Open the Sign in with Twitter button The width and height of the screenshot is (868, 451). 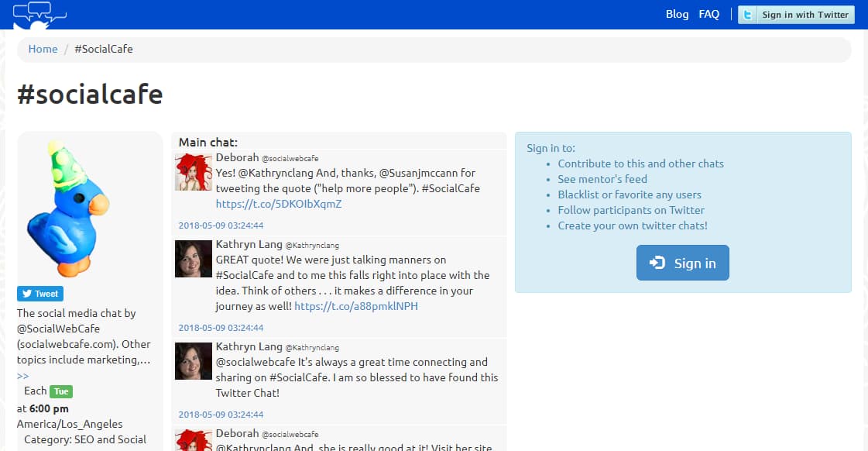(x=796, y=14)
